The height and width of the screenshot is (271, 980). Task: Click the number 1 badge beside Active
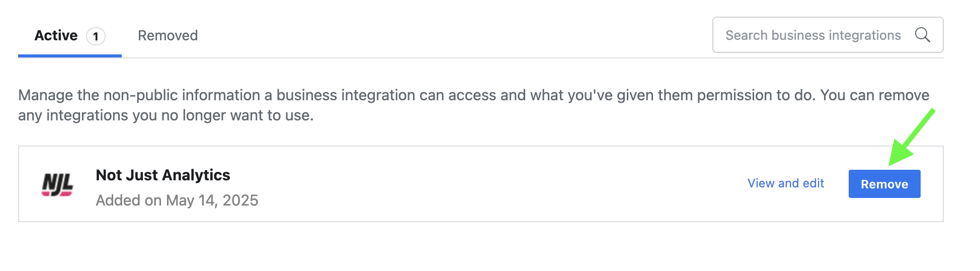coord(96,36)
